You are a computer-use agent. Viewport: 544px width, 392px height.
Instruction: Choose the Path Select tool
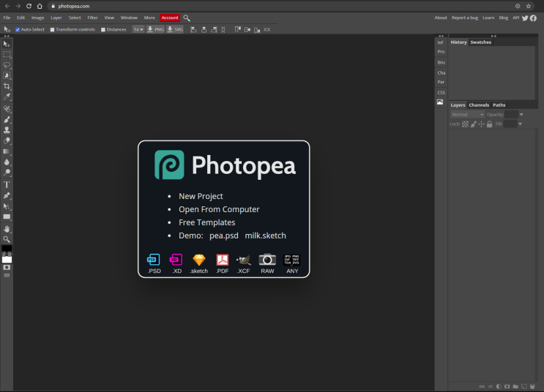coord(7,206)
